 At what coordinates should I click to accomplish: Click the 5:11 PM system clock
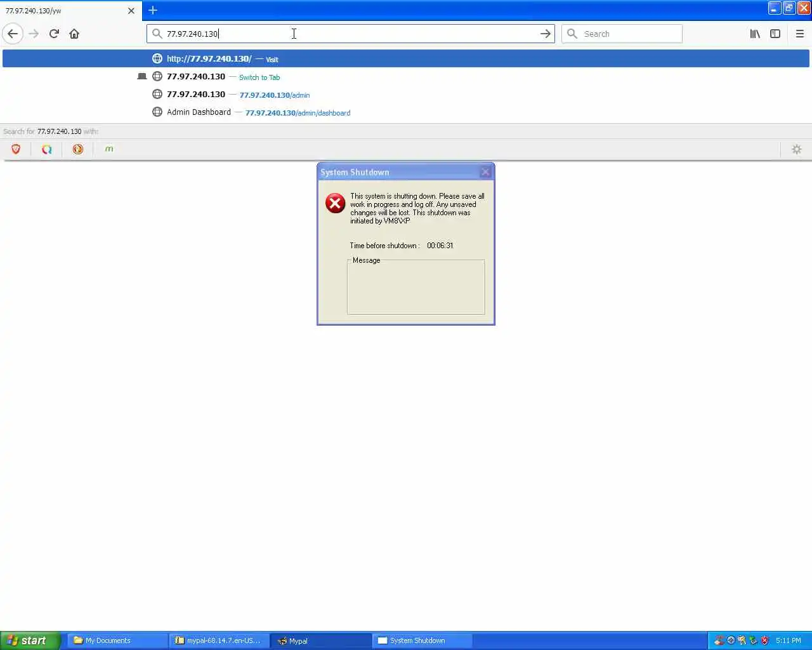(789, 640)
